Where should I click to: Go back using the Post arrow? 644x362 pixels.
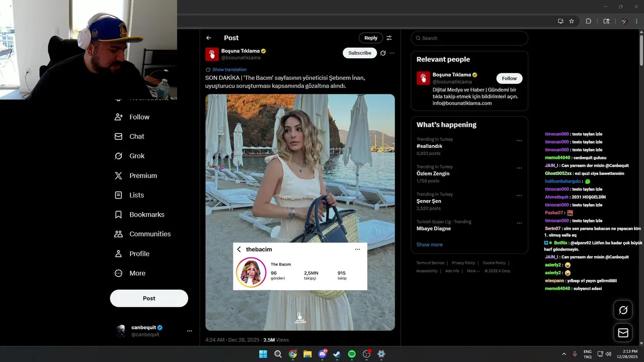tap(209, 38)
